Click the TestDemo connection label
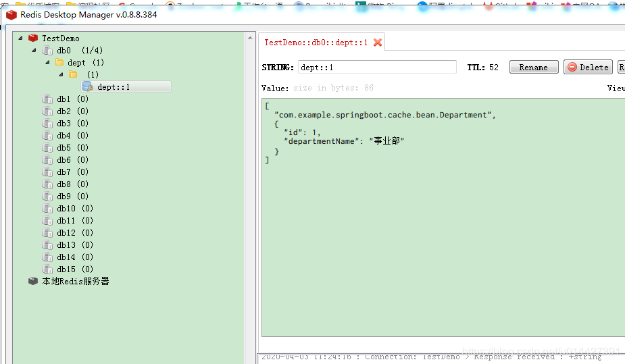Image resolution: width=625 pixels, height=364 pixels. pos(61,38)
